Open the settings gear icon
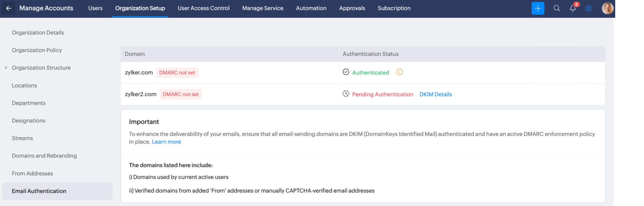 (589, 8)
